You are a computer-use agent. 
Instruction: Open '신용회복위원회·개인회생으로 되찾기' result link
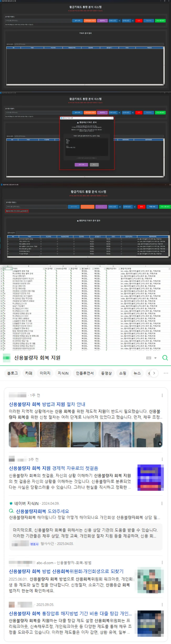(66, 571)
